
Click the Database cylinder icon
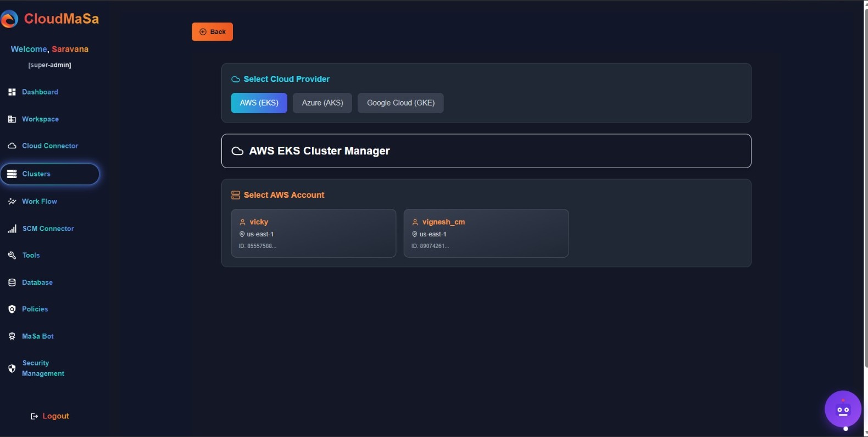[x=12, y=283]
